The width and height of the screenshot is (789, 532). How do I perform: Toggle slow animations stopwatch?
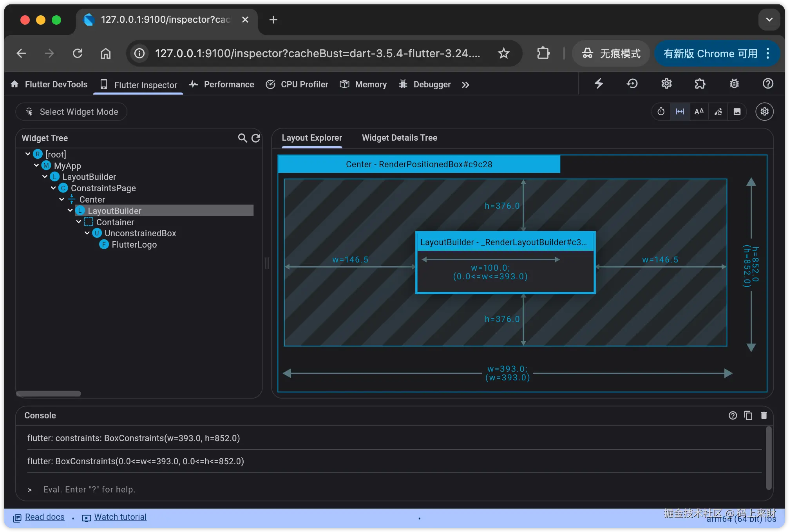coord(661,112)
